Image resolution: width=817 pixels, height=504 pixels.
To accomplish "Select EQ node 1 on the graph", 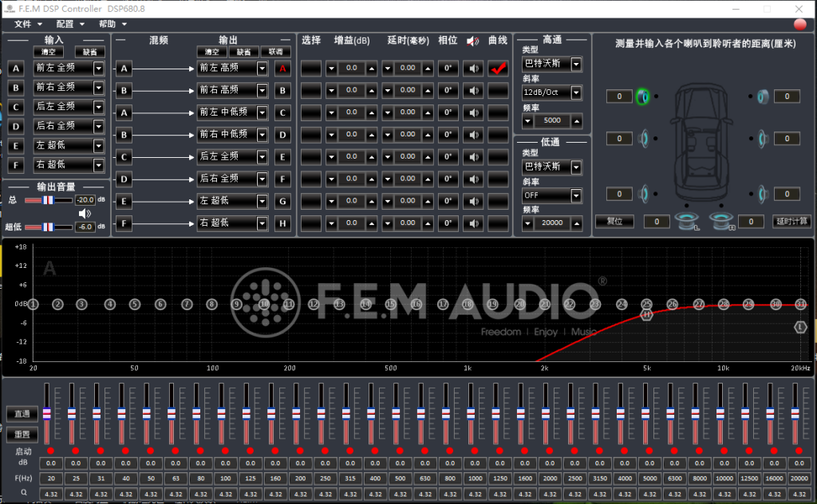I will pyautogui.click(x=33, y=304).
